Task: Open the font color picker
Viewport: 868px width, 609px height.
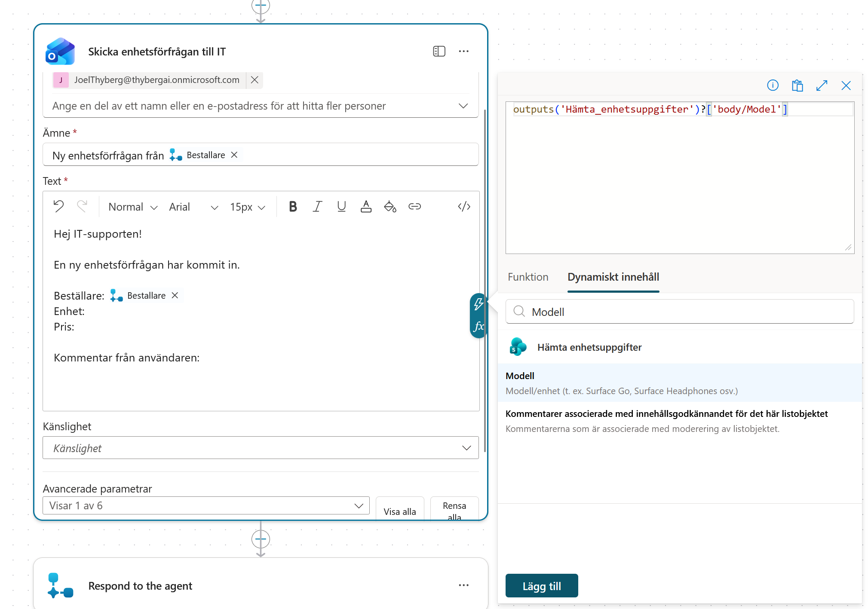Action: [x=366, y=207]
